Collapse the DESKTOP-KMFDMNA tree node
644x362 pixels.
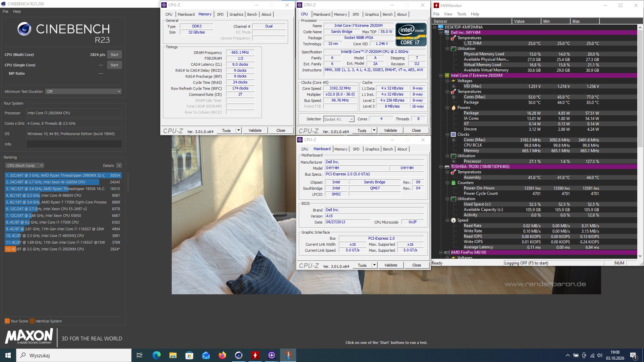coord(435,27)
